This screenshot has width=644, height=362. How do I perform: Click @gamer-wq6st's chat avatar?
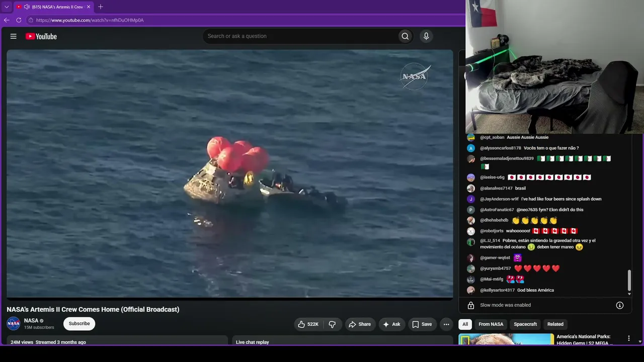471,258
